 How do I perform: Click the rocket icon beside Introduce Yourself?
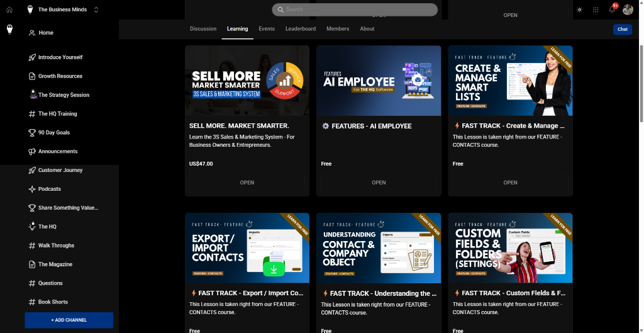32,57
